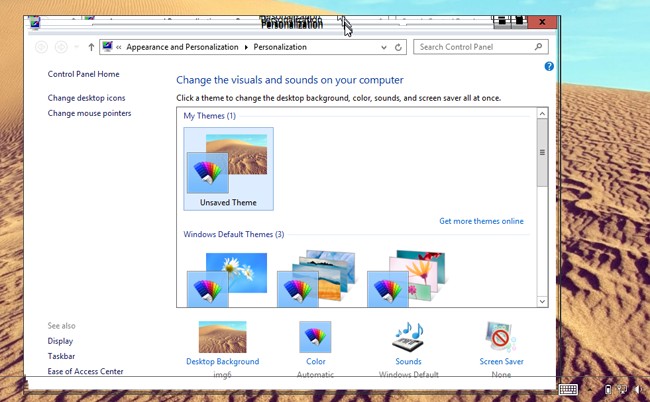Click Appearance and Personalization breadcrumb
This screenshot has height=402, width=650.
pos(182,47)
